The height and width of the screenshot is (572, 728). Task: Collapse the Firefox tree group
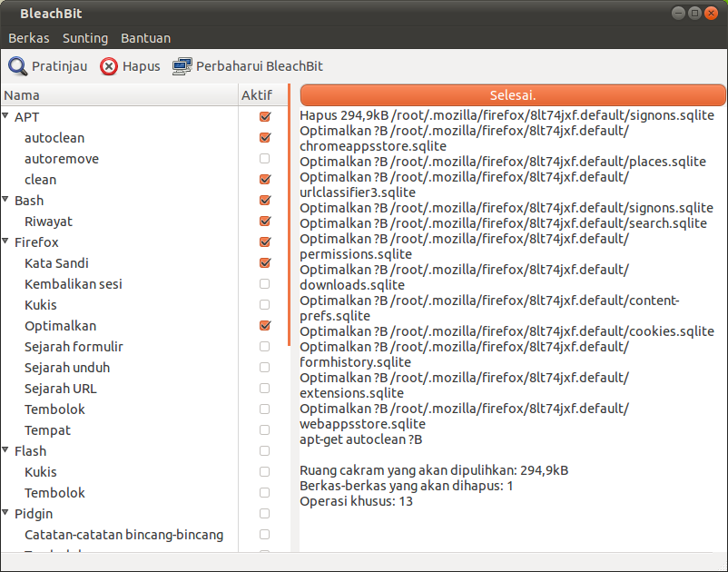click(x=5, y=241)
